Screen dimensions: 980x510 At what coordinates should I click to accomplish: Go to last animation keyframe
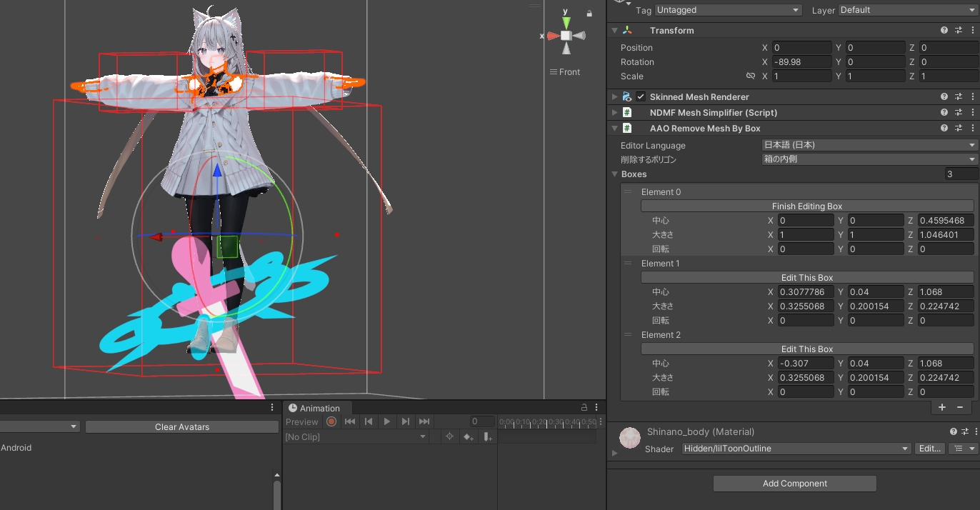424,421
